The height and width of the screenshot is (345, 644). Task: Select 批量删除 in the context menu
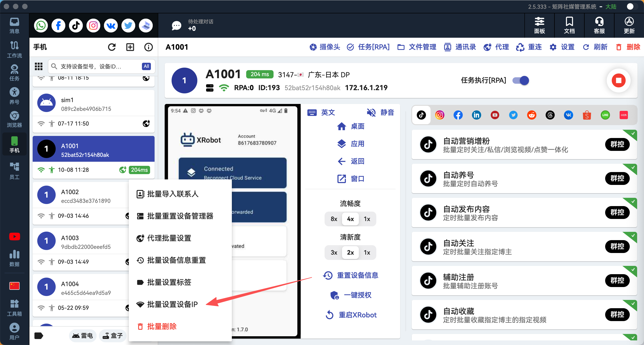[x=161, y=326]
